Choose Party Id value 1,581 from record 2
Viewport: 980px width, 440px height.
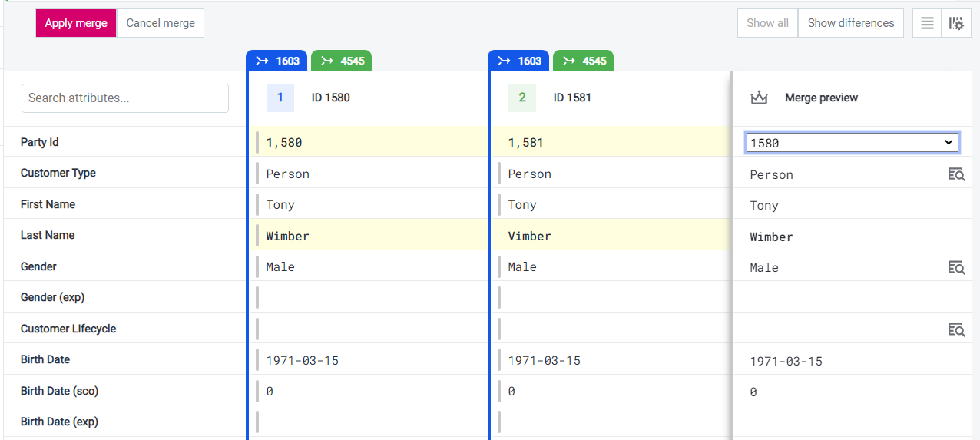tap(524, 142)
